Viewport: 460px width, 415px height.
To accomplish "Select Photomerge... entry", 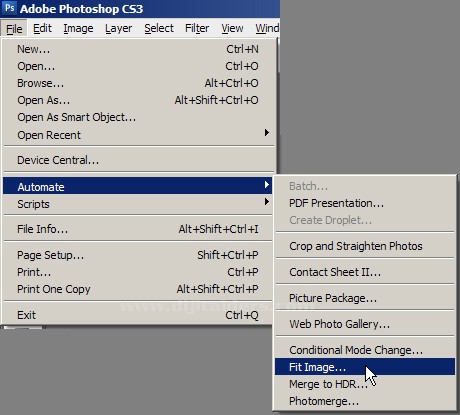I will click(365, 401).
